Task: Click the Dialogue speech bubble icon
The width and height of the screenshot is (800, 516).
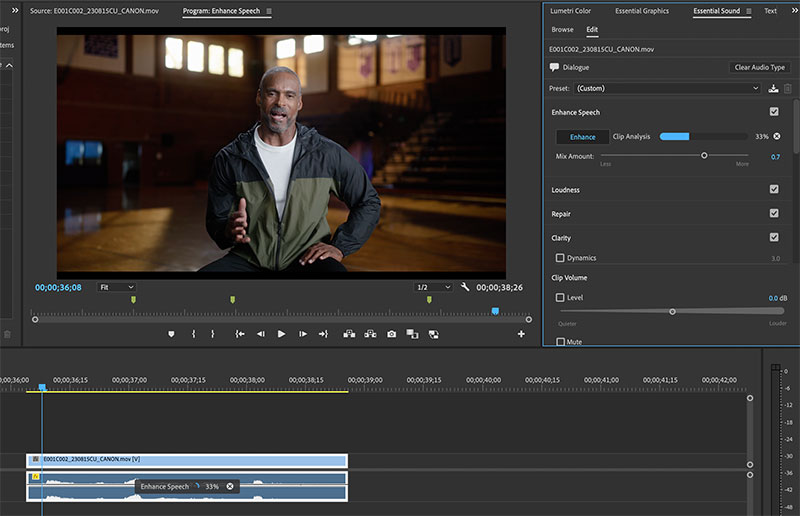Action: click(x=554, y=67)
